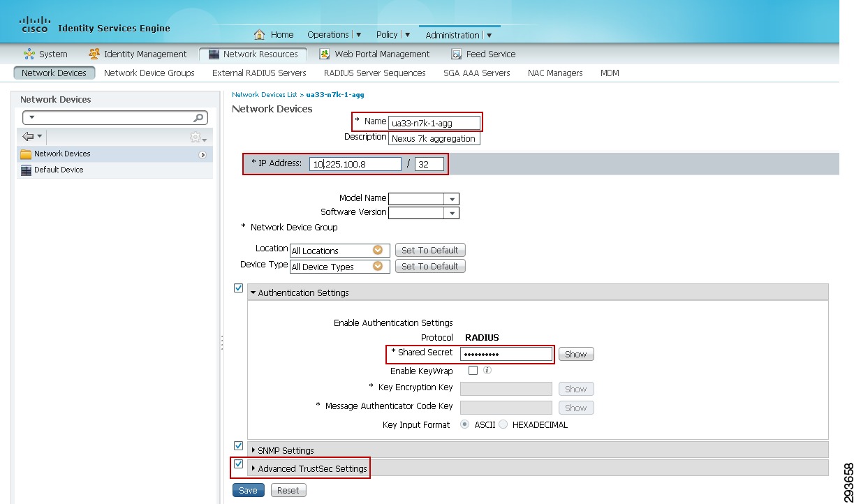The image size is (854, 504).
Task: Click the Identity Management people icon
Action: [94, 54]
